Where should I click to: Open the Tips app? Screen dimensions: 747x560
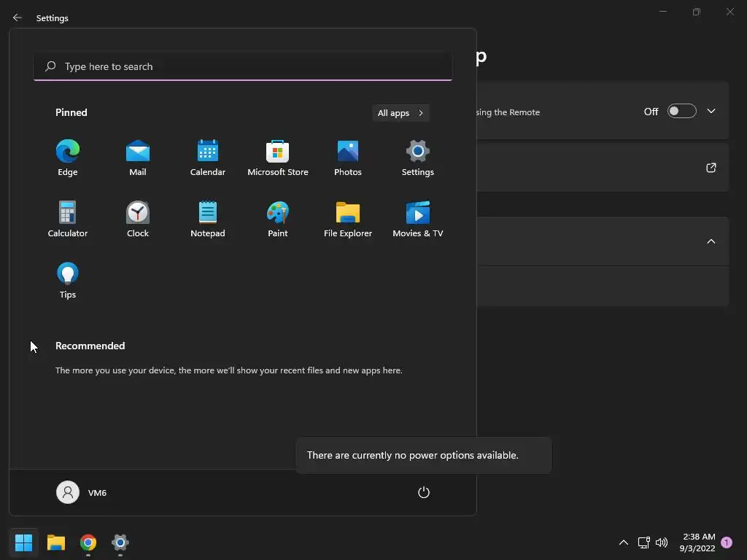[x=68, y=281]
